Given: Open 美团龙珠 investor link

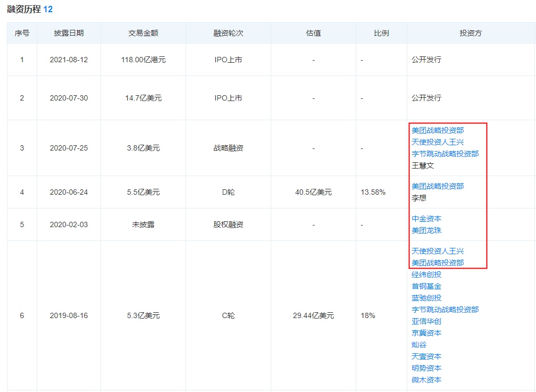Looking at the screenshot, I should [x=426, y=230].
